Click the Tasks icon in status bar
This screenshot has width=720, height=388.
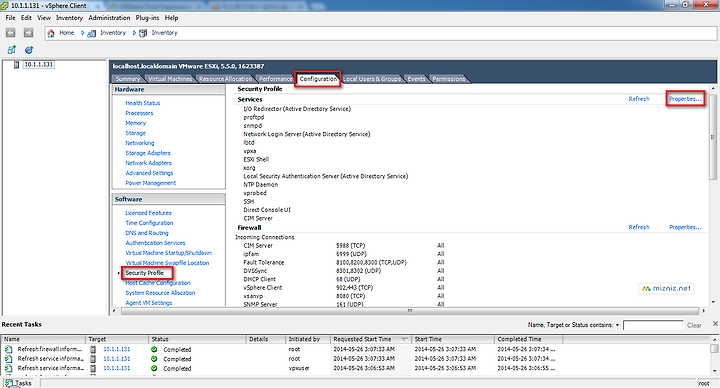pos(9,382)
